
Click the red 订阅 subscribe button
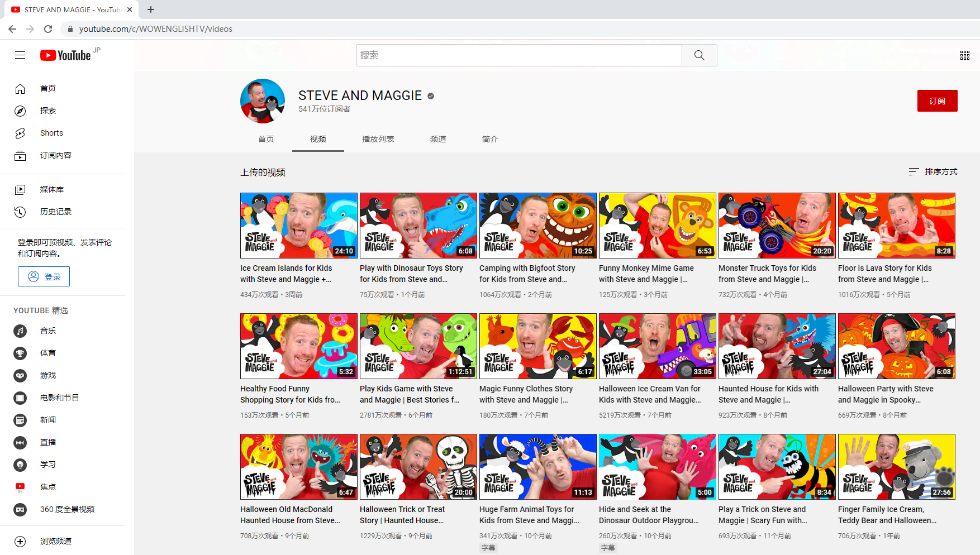[937, 101]
